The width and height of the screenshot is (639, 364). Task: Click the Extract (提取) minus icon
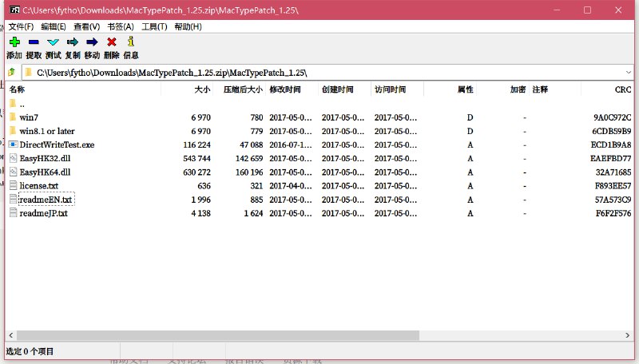coord(34,42)
